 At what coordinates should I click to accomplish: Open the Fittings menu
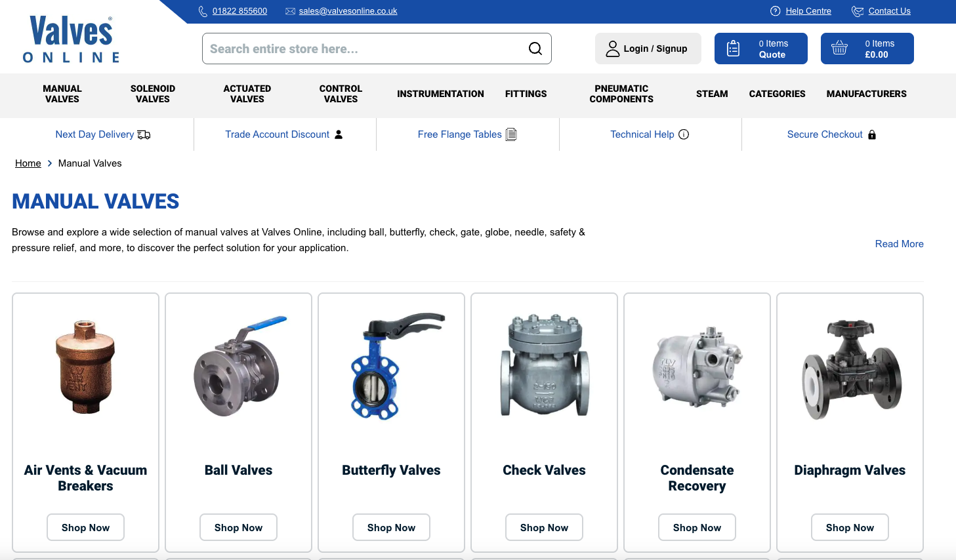click(526, 94)
